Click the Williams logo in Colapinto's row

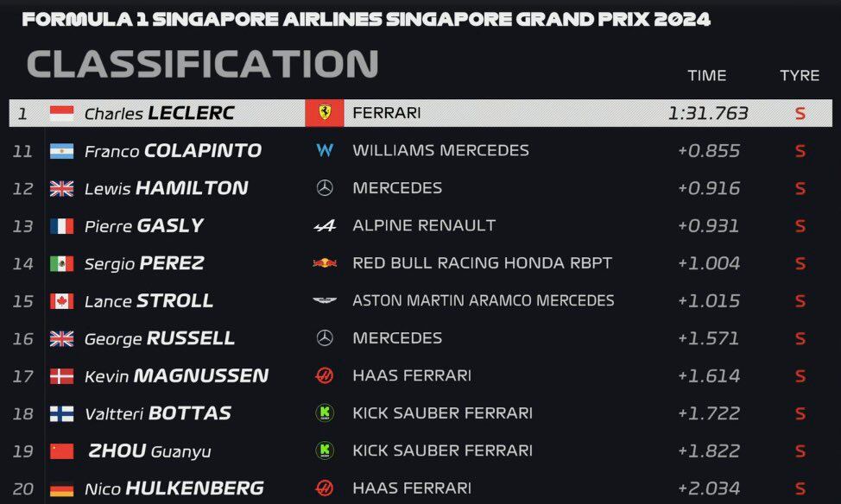tap(325, 150)
